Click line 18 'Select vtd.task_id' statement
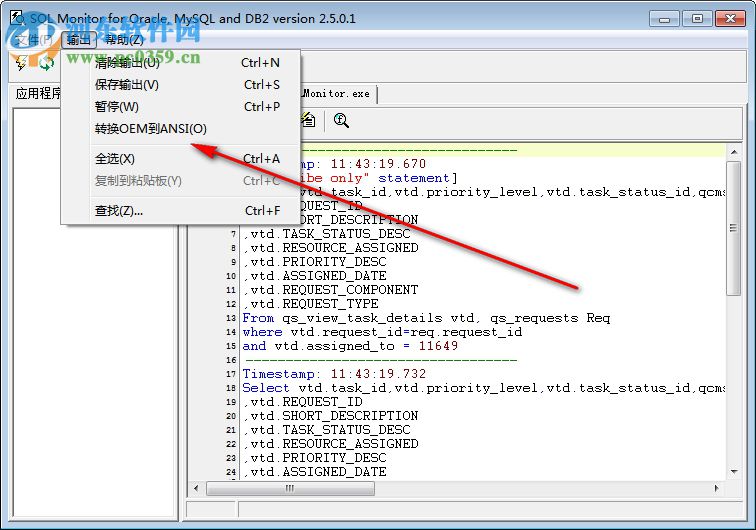Viewport: 756px width, 530px height. tap(484, 388)
